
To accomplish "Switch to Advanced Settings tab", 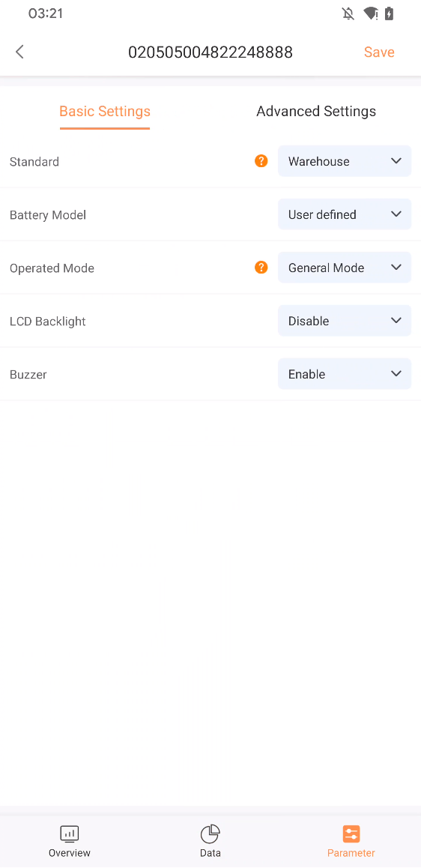I will 316,111.
